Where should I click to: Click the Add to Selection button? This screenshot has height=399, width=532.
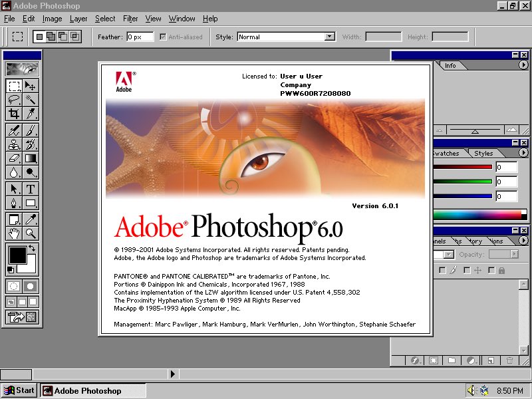coord(51,37)
